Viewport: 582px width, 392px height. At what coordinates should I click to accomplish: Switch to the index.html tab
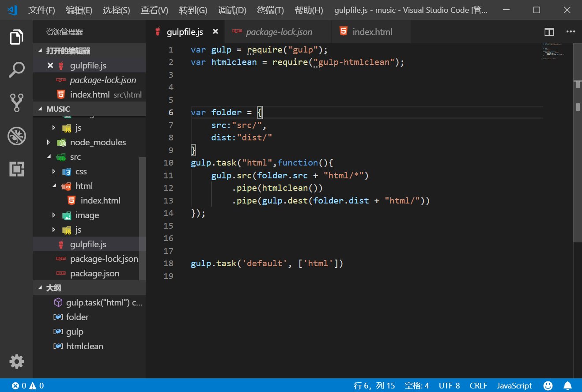(x=371, y=32)
